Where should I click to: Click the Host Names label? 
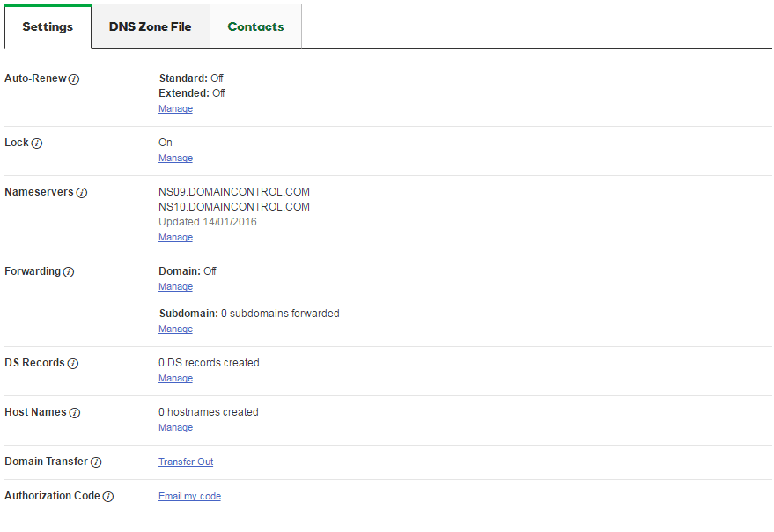click(35, 412)
